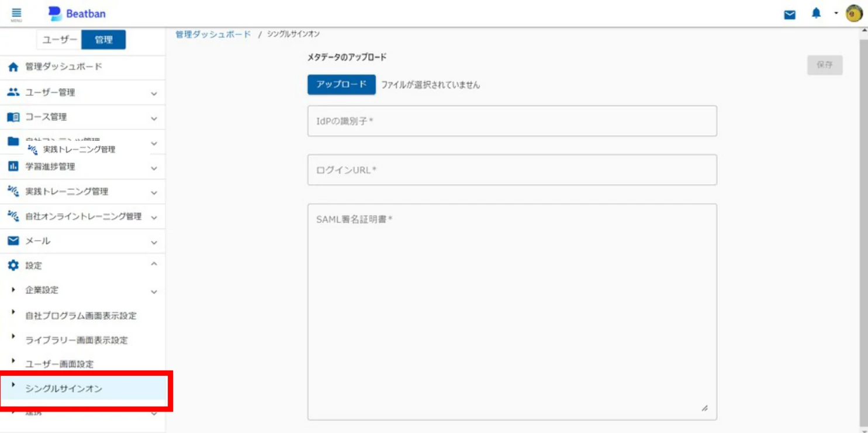Click the icon for 自社オンライントレーニング管理
Viewport: 868px width, 433px height.
13,216
